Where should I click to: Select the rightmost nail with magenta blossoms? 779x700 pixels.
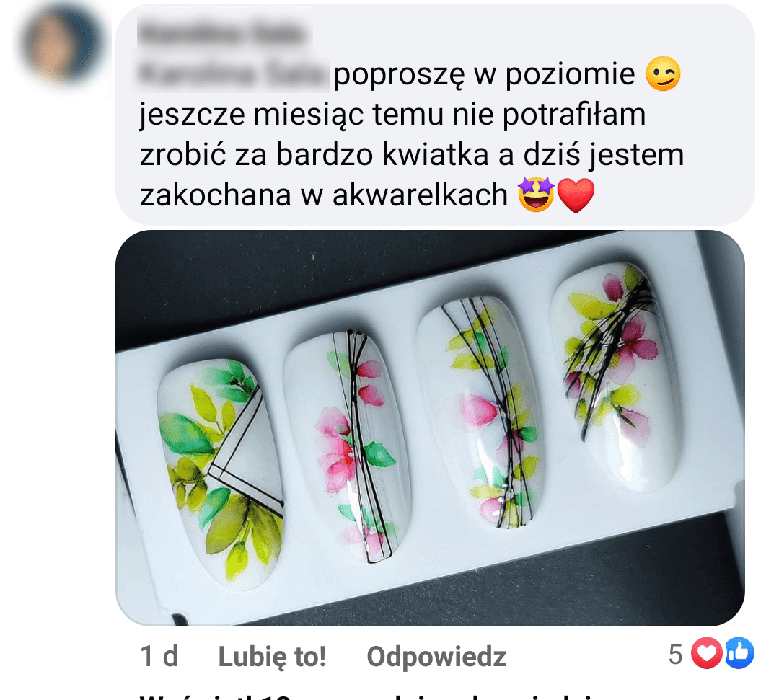pos(615,377)
